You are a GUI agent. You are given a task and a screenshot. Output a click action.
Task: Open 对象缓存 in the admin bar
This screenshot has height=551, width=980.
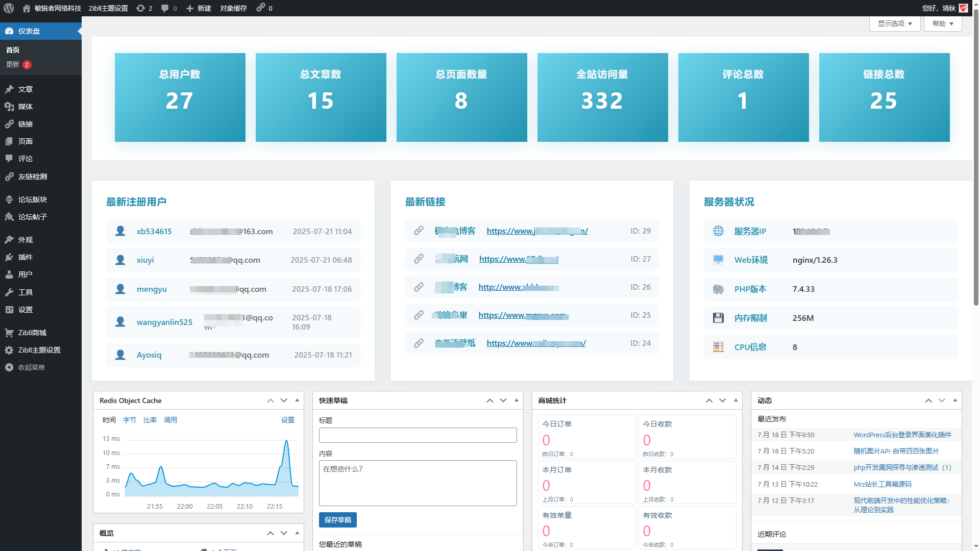(x=233, y=8)
